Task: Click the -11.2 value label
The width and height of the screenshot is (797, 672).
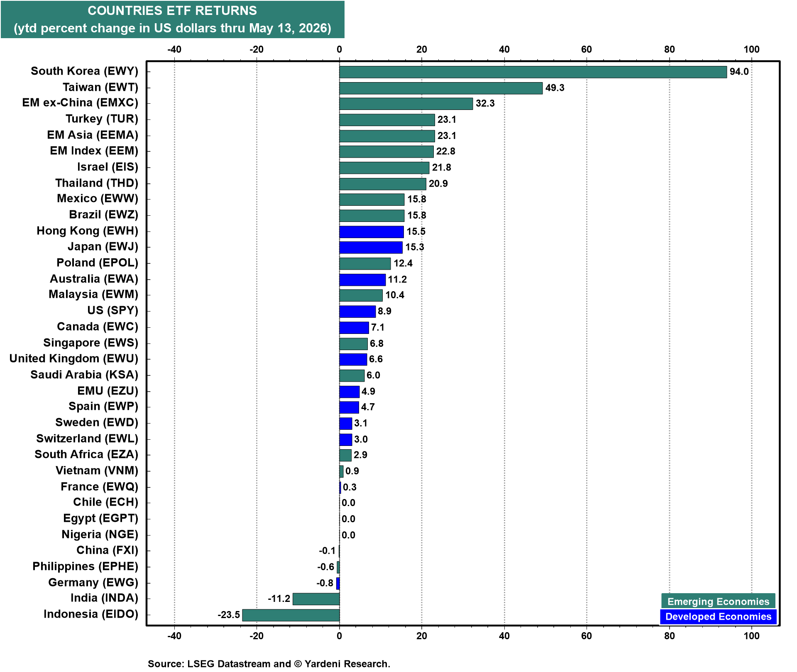Action: pyautogui.click(x=279, y=599)
